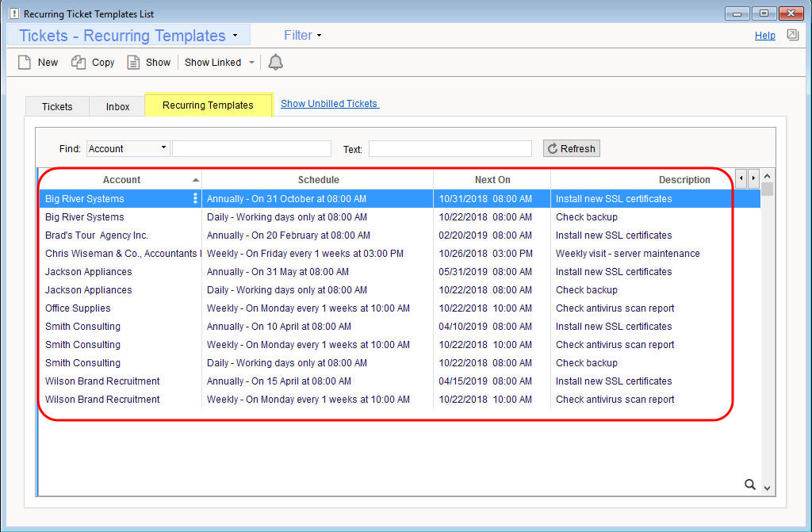Click the Refresh button
Screen dimensions: 812x532
click(x=571, y=148)
